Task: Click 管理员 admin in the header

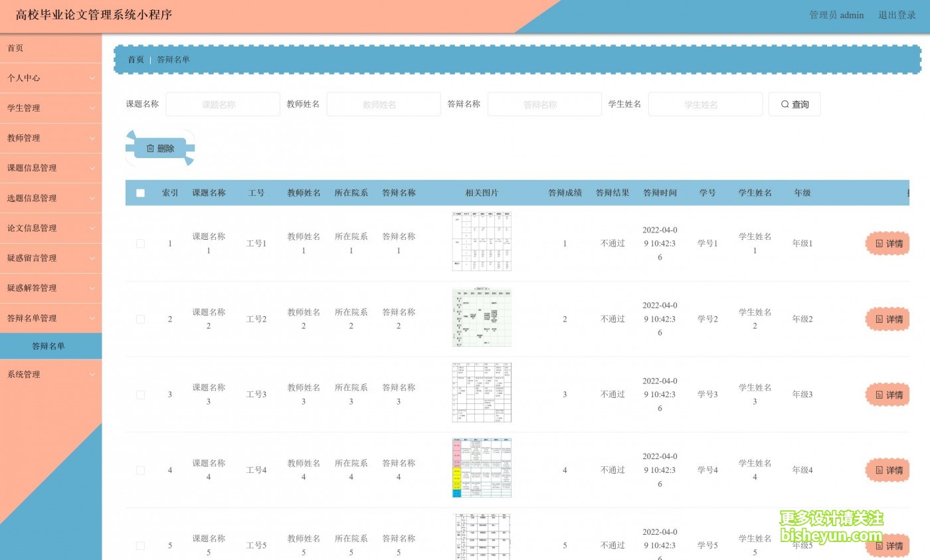Action: [x=836, y=15]
